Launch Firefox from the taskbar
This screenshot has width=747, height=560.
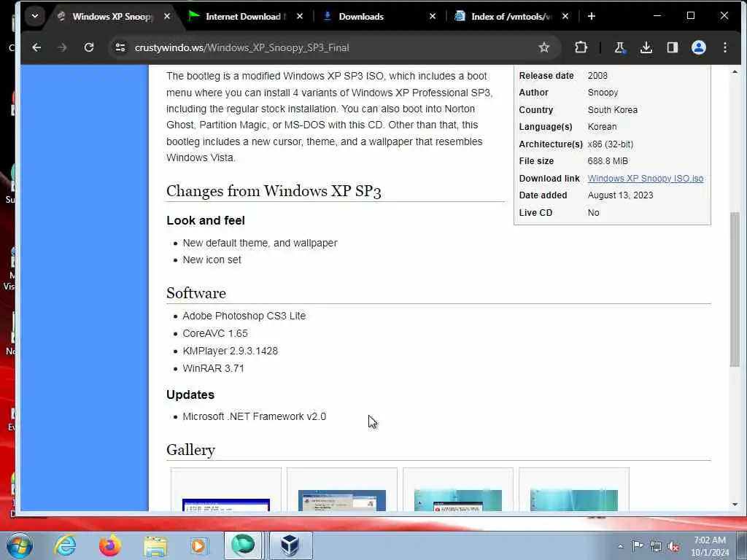tap(109, 545)
